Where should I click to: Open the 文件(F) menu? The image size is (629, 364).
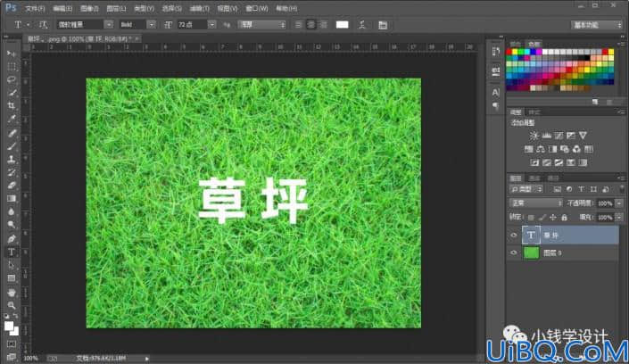[35, 8]
